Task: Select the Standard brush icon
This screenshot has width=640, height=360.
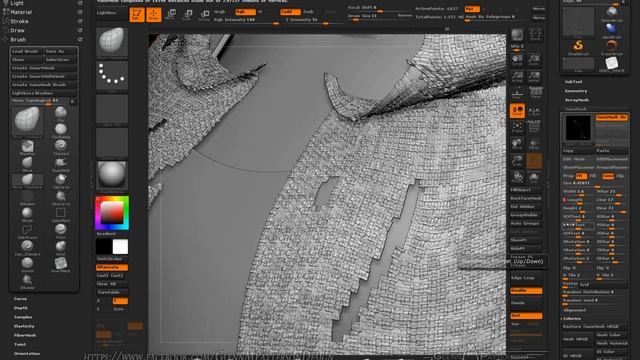Action: [x=61, y=146]
